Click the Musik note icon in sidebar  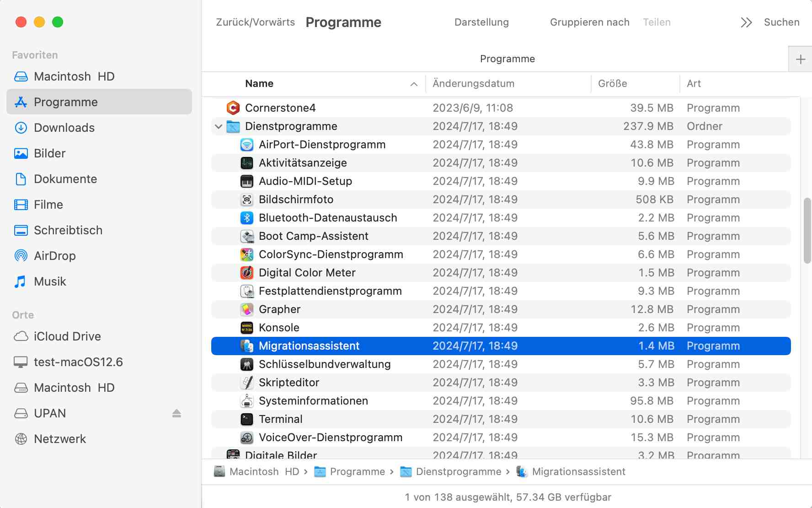pos(20,281)
